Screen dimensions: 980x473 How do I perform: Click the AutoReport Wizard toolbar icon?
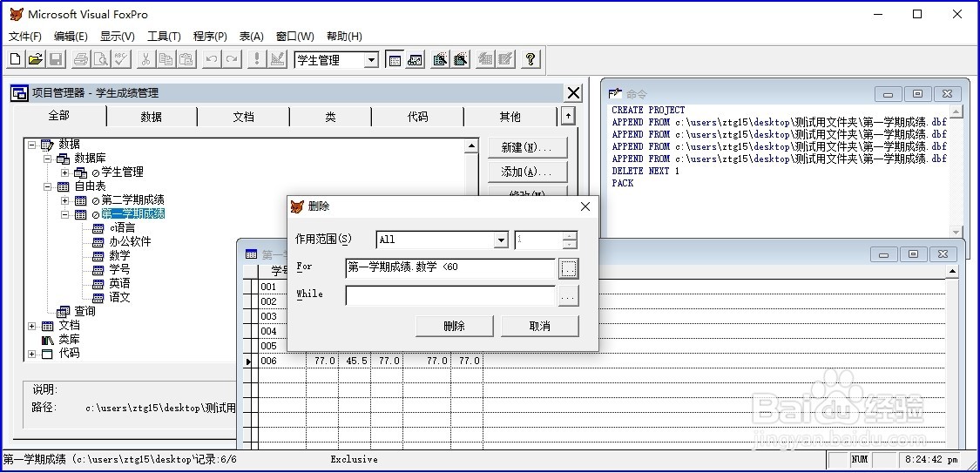[505, 59]
